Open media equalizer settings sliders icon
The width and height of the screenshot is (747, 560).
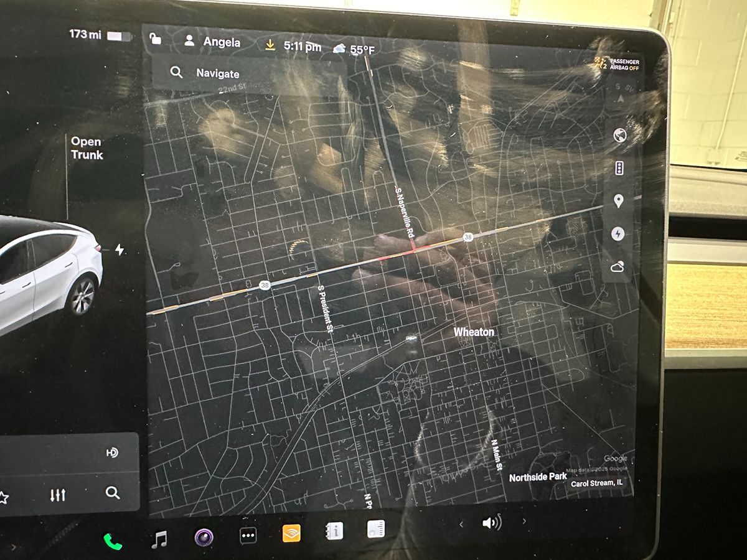(x=58, y=495)
